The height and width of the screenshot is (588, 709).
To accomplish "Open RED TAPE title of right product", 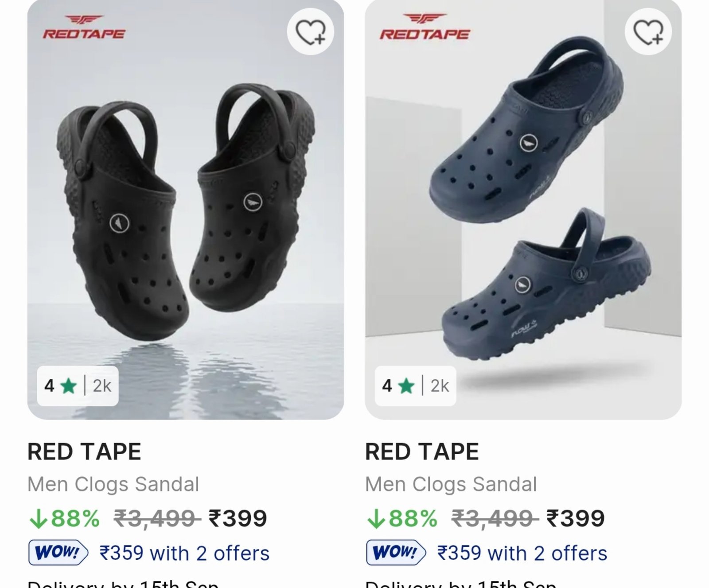I will pyautogui.click(x=422, y=452).
